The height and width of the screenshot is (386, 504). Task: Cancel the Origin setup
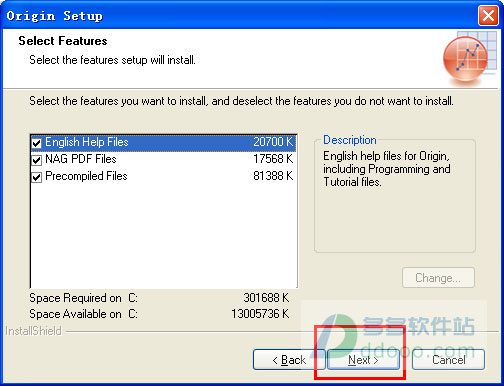click(x=448, y=360)
